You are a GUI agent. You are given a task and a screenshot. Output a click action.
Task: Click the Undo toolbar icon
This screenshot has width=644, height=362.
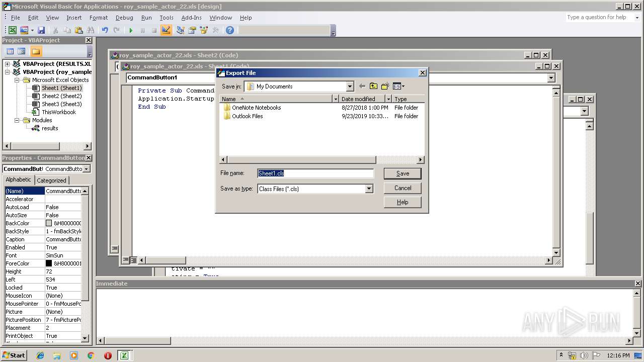tap(105, 30)
